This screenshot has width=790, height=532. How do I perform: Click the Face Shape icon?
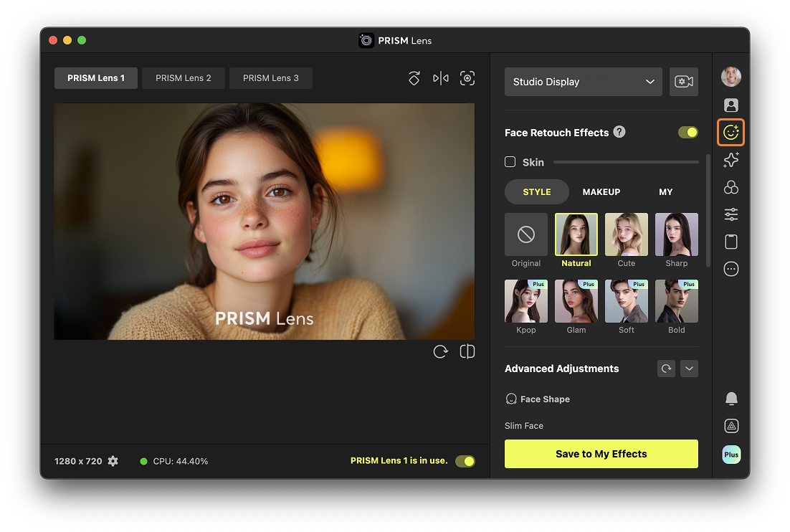tap(511, 399)
